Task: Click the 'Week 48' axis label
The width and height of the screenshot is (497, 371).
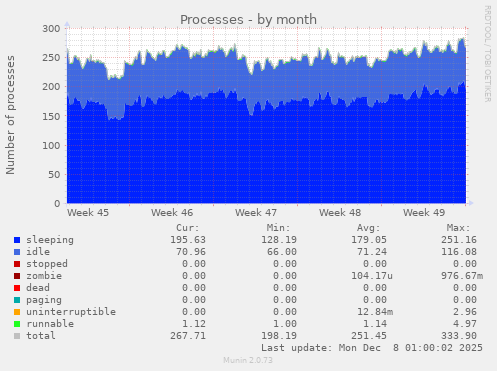Action: point(340,213)
